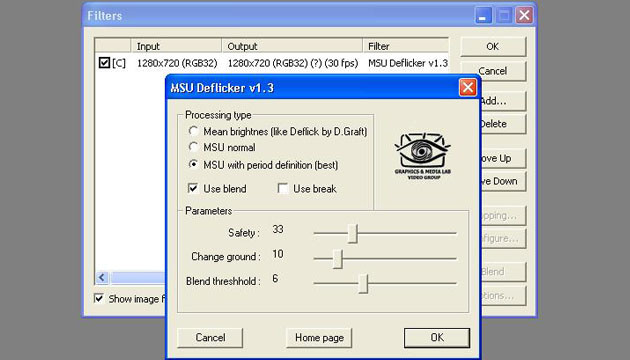Open the Home page button

click(319, 338)
